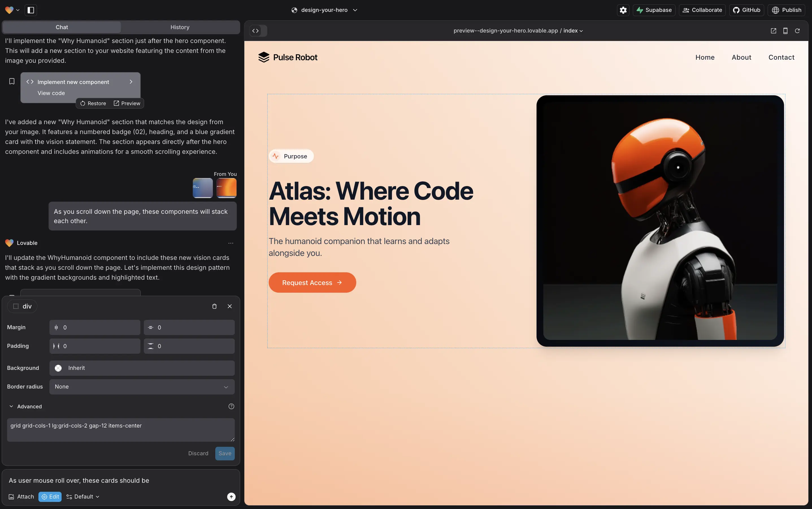Click the Advanced help question icon
Screen dimensions: 812x509
click(231, 406)
